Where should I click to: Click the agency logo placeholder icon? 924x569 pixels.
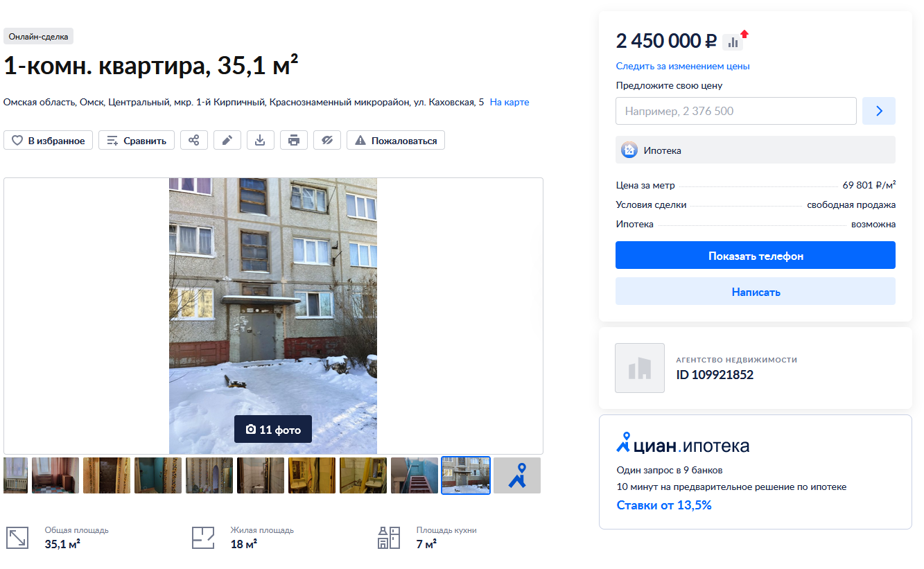(640, 368)
